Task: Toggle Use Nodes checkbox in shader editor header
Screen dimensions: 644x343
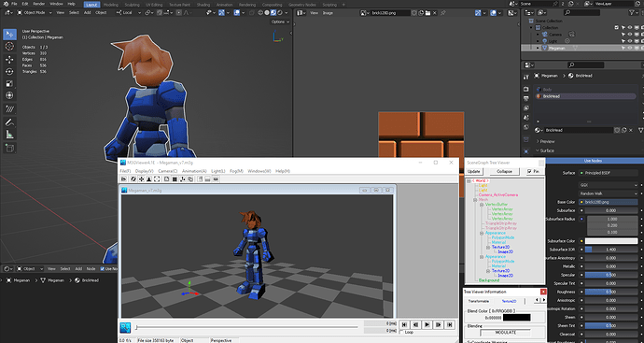Action: (103, 268)
